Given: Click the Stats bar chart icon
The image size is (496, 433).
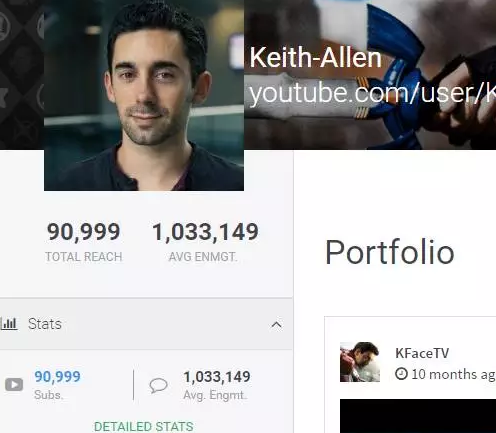Looking at the screenshot, I should point(9,324).
